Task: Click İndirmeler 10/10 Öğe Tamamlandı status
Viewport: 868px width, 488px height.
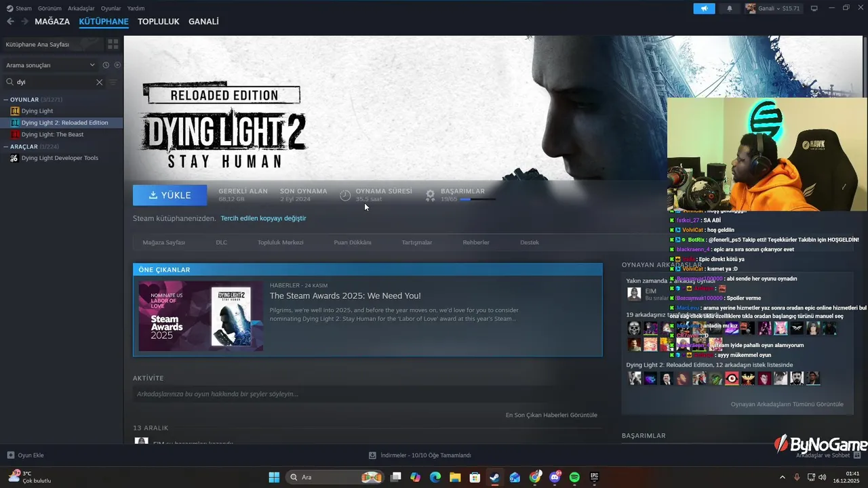Action: pos(426,455)
